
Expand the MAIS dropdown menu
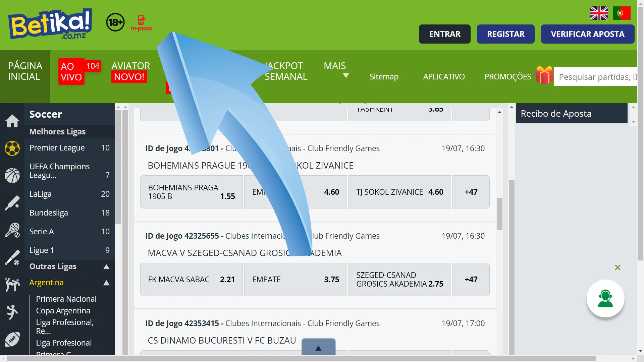[x=336, y=70]
